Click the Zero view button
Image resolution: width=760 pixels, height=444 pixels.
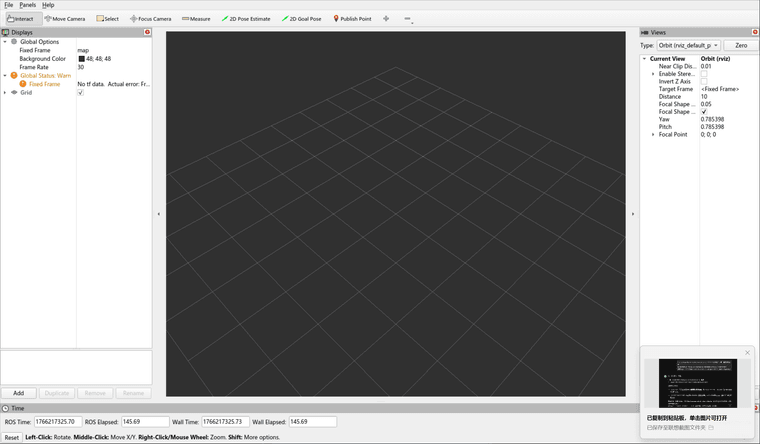(x=741, y=45)
